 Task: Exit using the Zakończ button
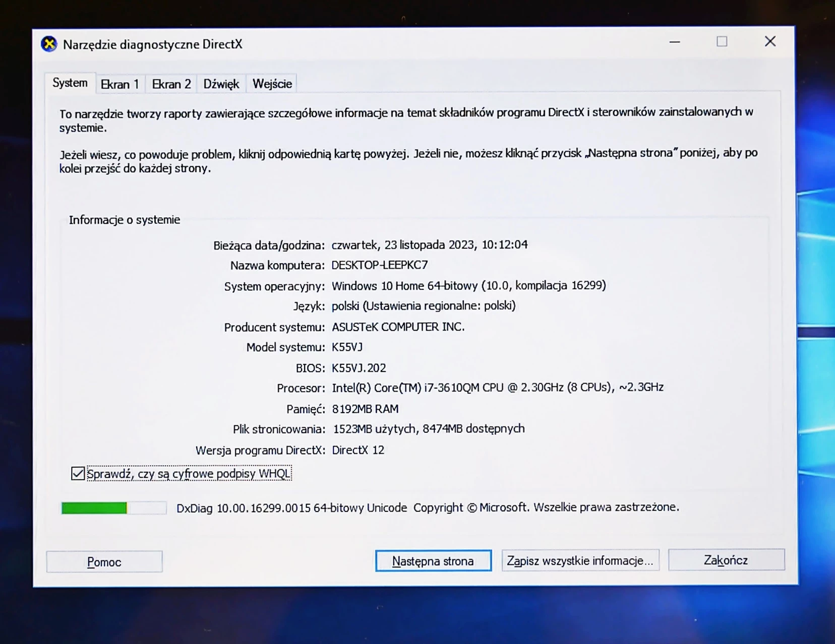(726, 560)
